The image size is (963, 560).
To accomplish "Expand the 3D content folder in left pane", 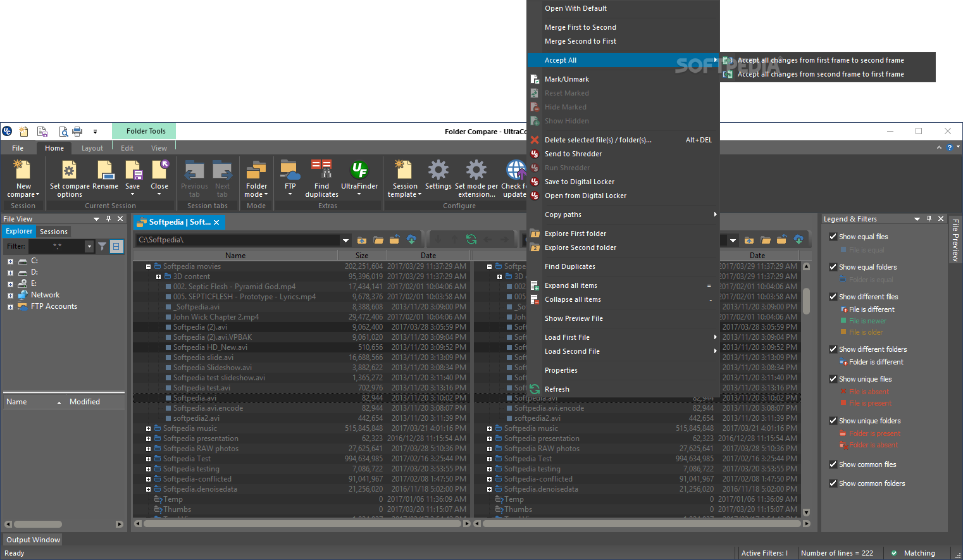I will 159,277.
